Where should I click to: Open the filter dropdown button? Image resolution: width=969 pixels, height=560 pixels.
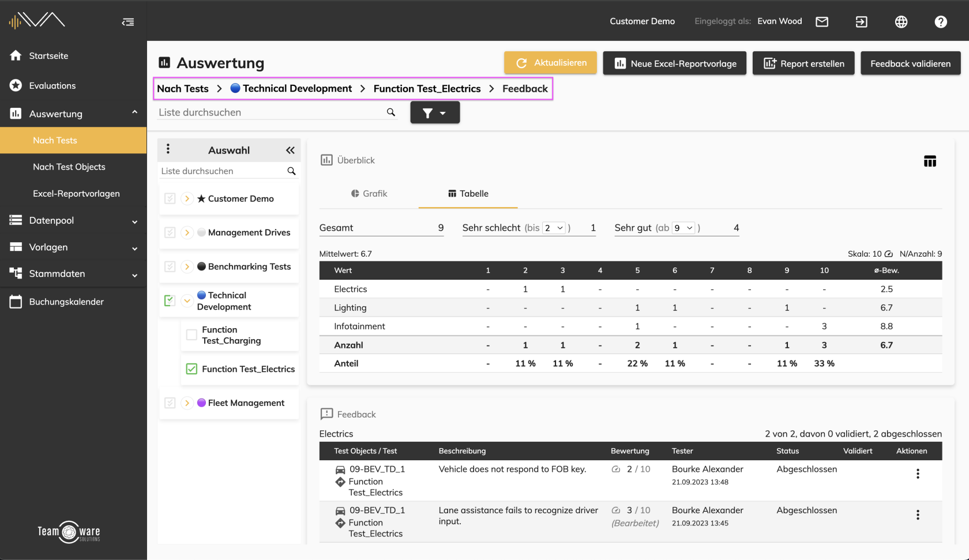click(x=435, y=112)
